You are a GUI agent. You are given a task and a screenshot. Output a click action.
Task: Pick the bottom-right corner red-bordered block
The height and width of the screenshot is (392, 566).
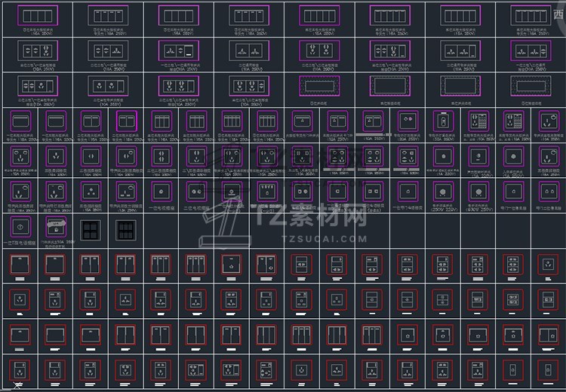point(549,370)
